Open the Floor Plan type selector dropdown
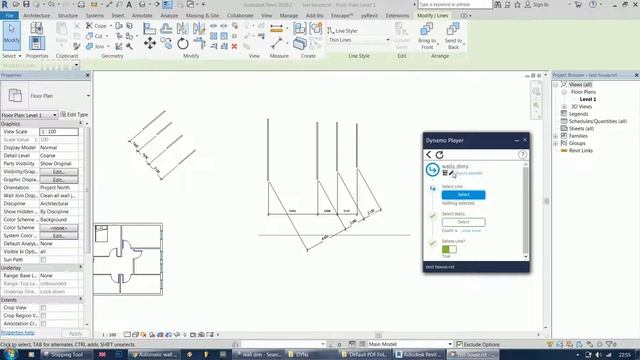This screenshot has height=360, width=640. [x=88, y=96]
